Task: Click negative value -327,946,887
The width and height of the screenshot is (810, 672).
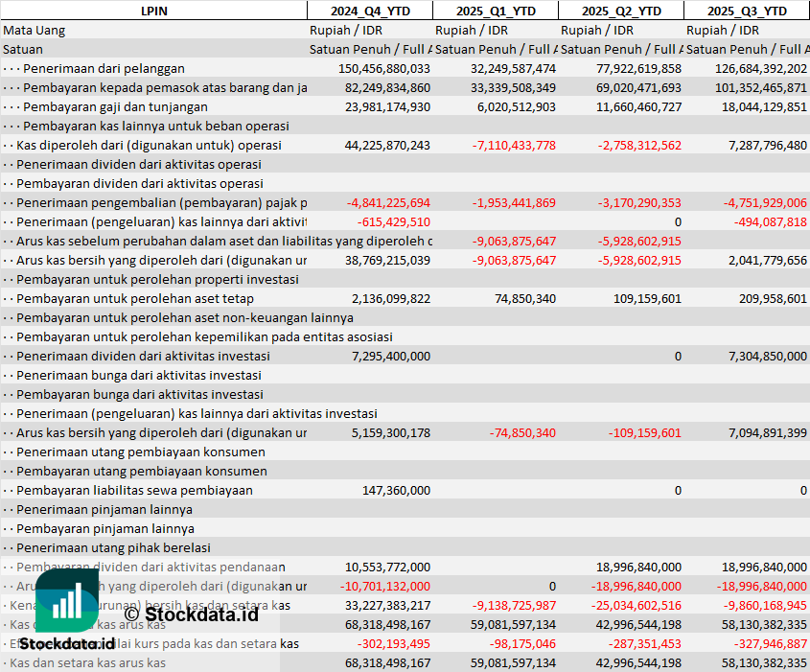Action: point(771,643)
